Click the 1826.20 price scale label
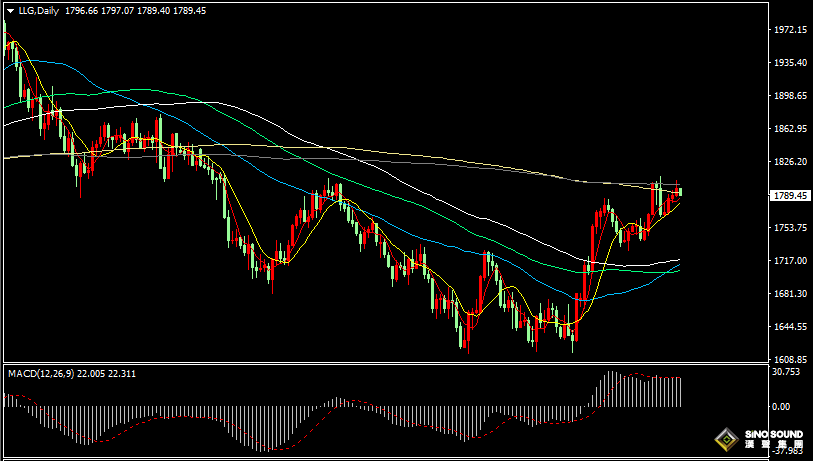Viewport: 813px width, 461px height. (790, 162)
